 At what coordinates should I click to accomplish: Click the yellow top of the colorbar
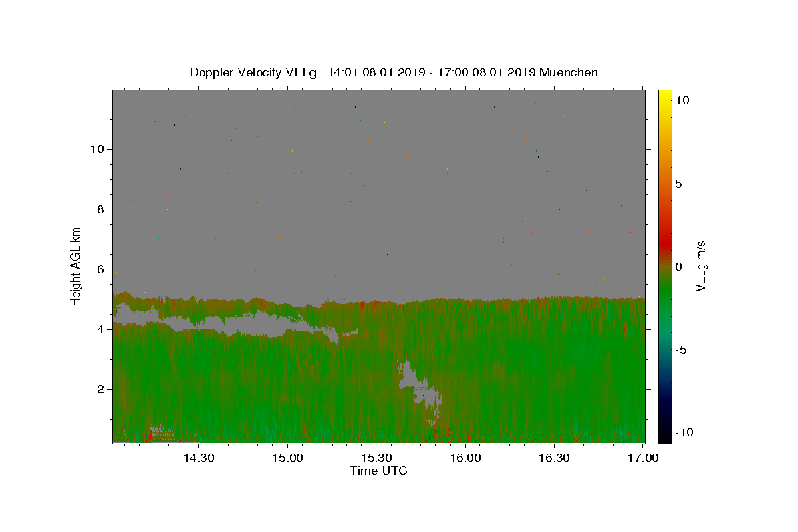[665, 96]
